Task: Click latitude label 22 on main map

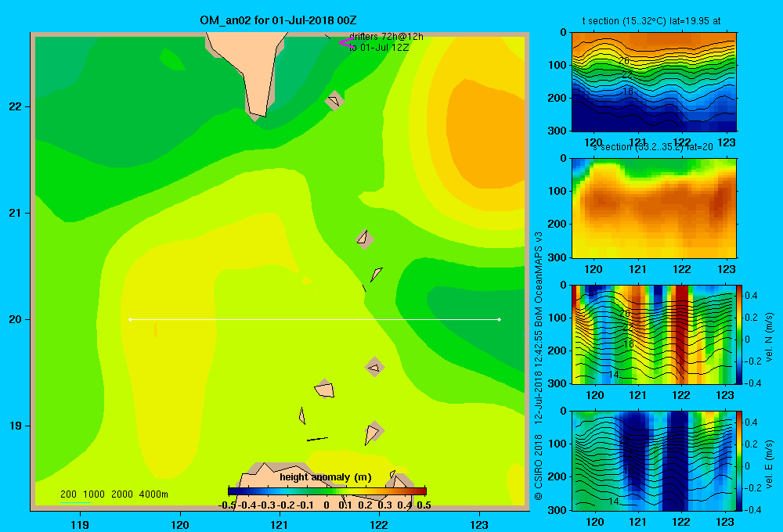Action: pyautogui.click(x=16, y=106)
